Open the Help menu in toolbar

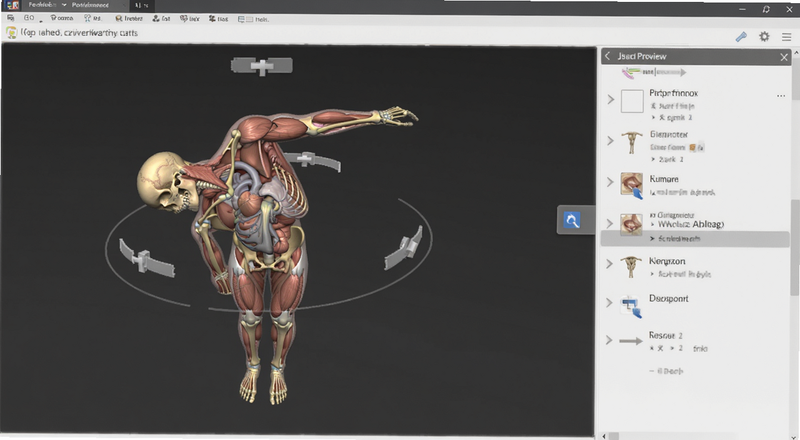(x=253, y=19)
